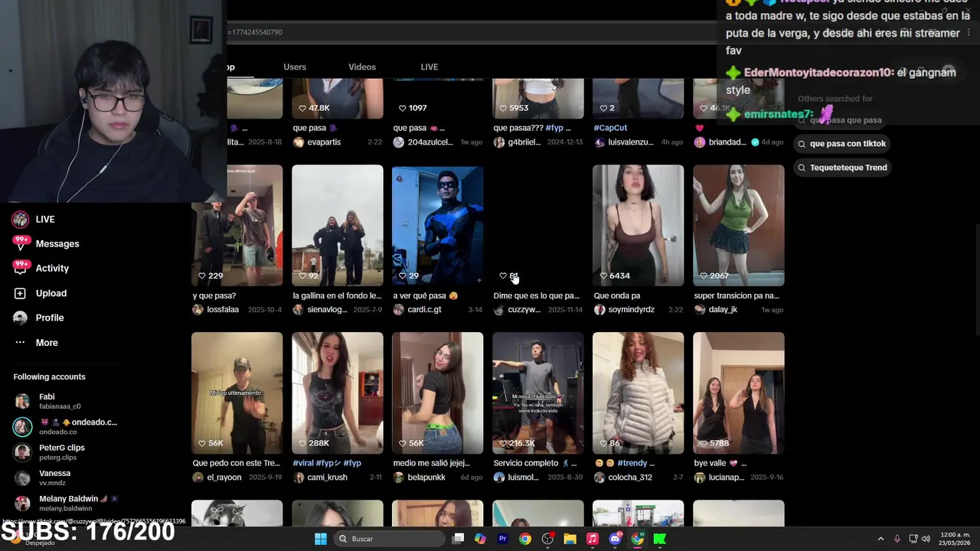This screenshot has height=551, width=980.
Task: Open the 'Servicio completo' video thumbnail
Action: 538,393
